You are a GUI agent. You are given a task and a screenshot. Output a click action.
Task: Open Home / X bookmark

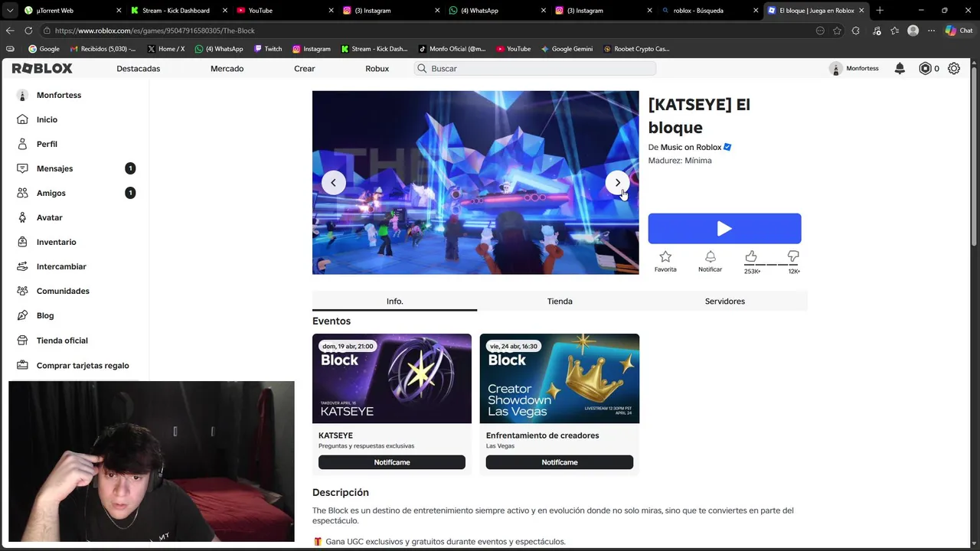click(x=165, y=48)
